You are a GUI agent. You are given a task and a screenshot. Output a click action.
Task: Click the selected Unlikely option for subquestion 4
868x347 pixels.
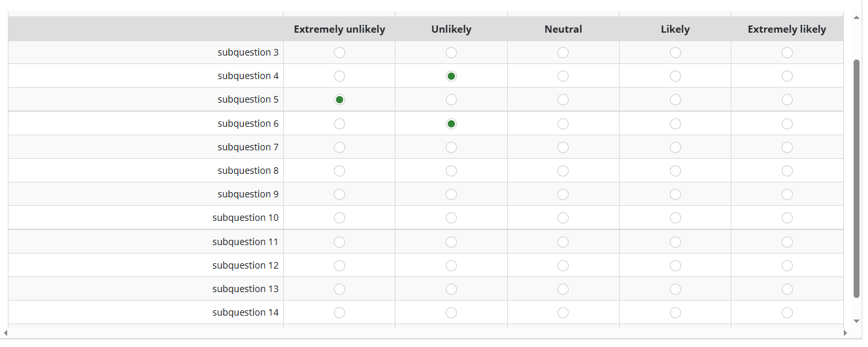pos(451,76)
